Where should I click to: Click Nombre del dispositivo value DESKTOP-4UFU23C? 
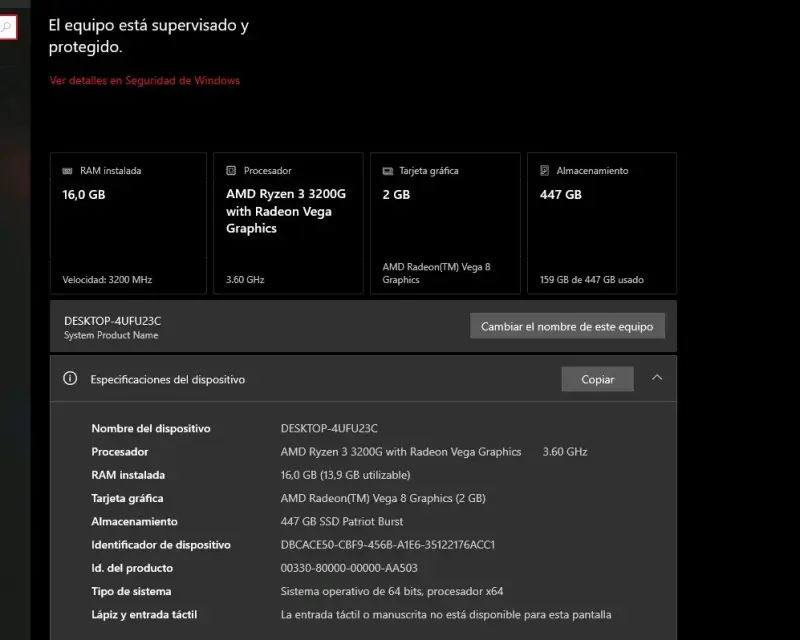[x=329, y=428]
